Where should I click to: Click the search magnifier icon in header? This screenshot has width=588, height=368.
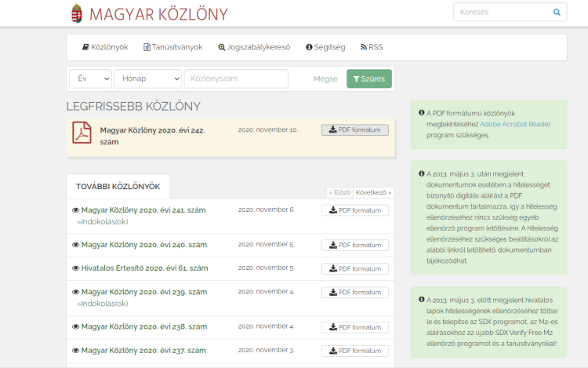pos(557,13)
